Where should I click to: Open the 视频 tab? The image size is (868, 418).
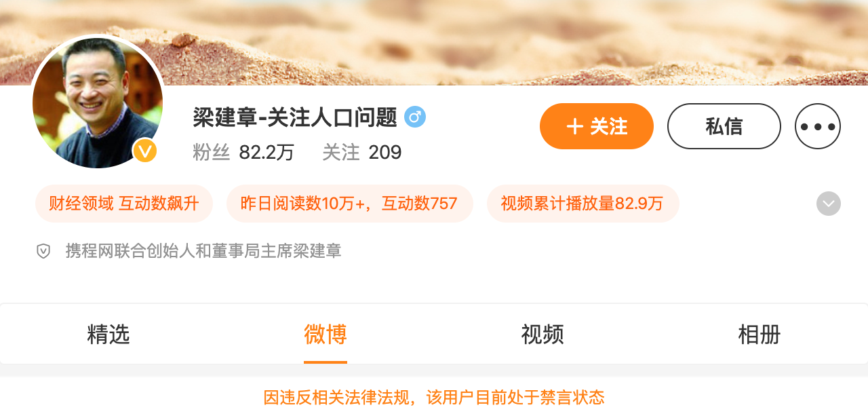[x=542, y=335]
